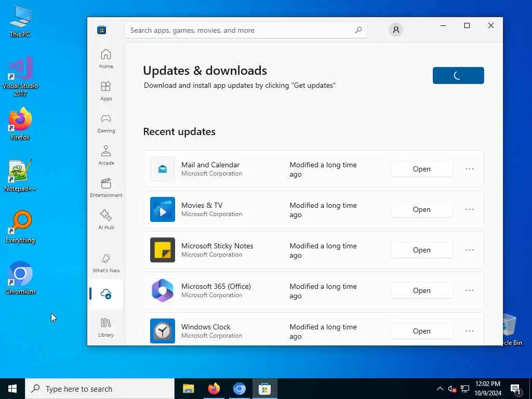532x399 pixels.
Task: Select Chromium desktop shortcut
Action: (x=20, y=278)
